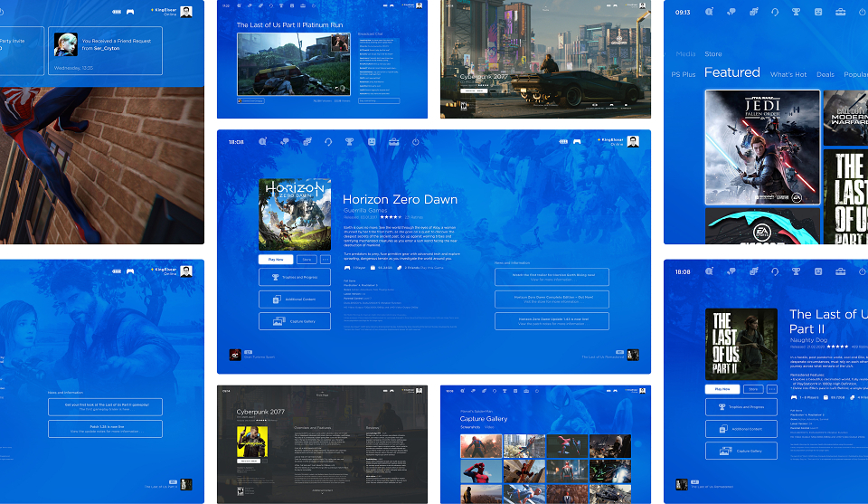Open Horizon Zero Dawn Update news card
The width and height of the screenshot is (868, 504).
tap(552, 321)
